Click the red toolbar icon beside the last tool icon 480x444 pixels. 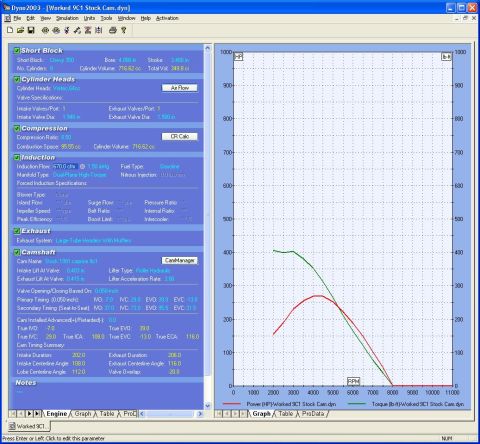[88, 30]
